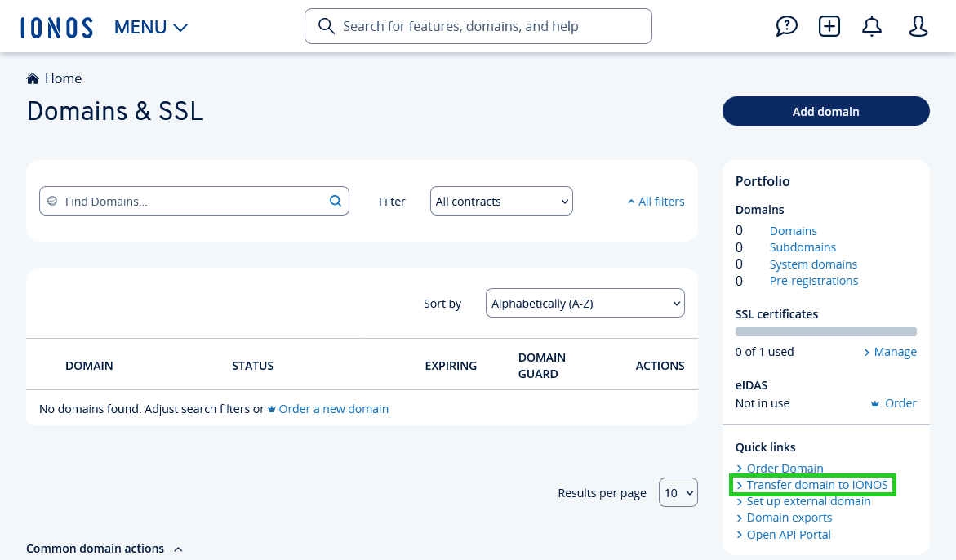Screen dimensions: 956x560
Task: Open Transfer domain to IONOS link
Action: (x=816, y=485)
